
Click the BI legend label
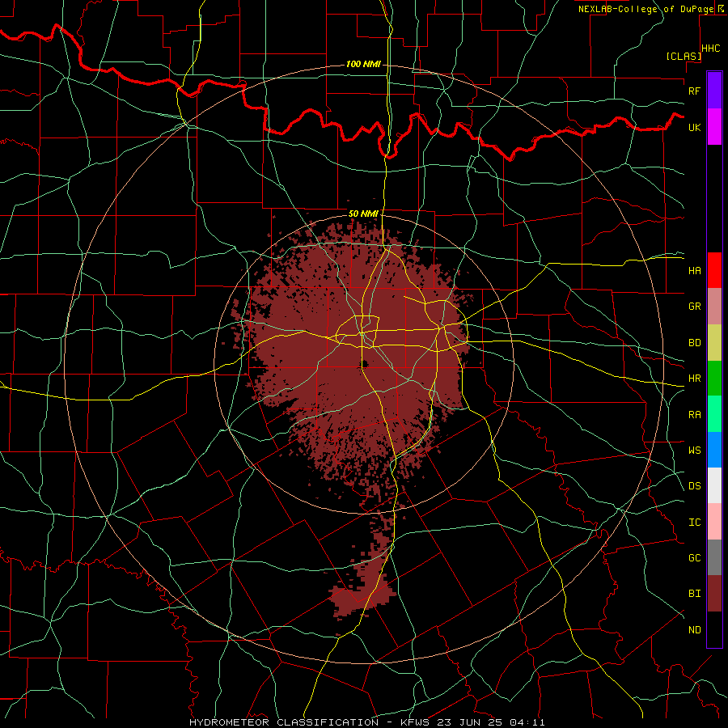(694, 594)
